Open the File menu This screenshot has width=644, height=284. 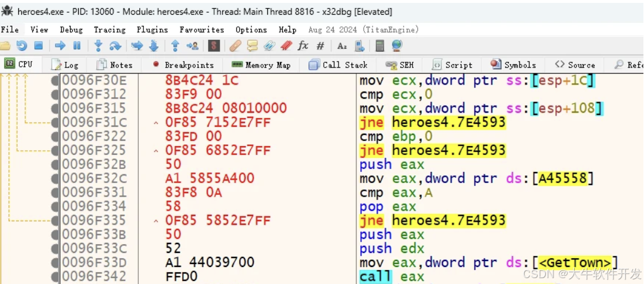(x=10, y=29)
